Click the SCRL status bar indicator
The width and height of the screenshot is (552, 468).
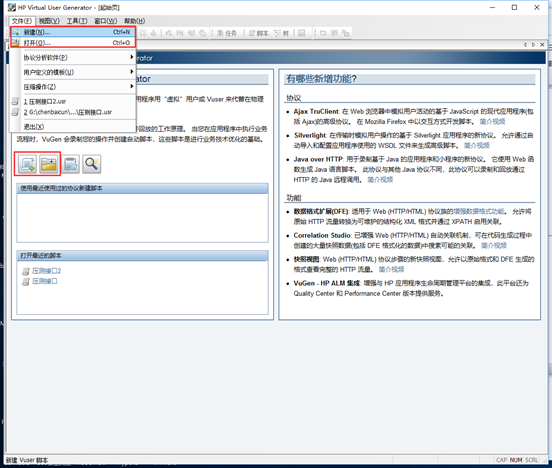tap(532, 460)
